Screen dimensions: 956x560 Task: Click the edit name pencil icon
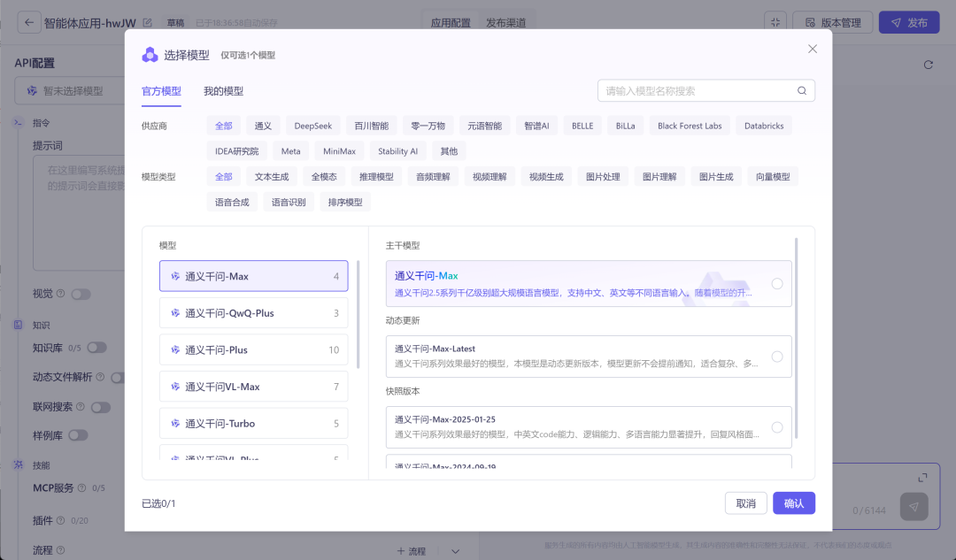[x=147, y=22]
